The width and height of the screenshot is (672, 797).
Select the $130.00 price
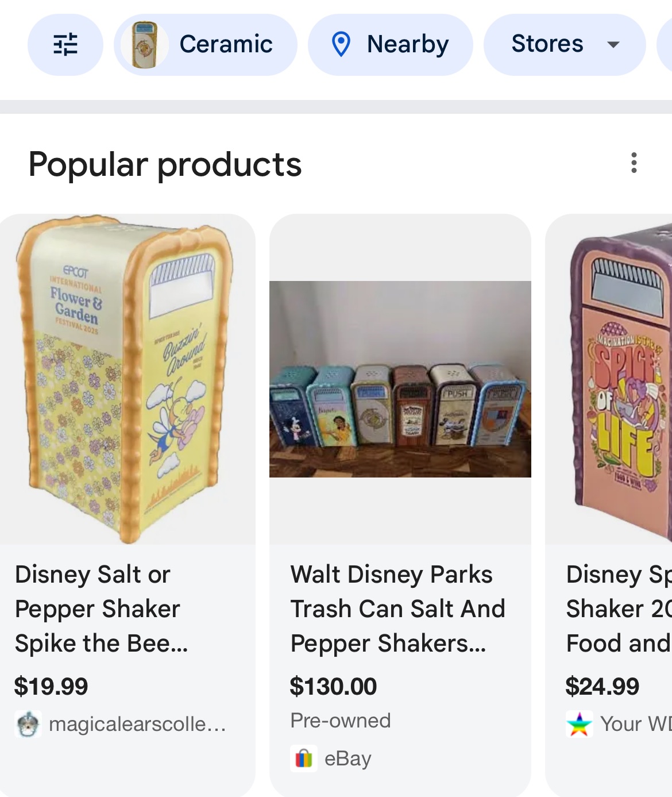333,686
